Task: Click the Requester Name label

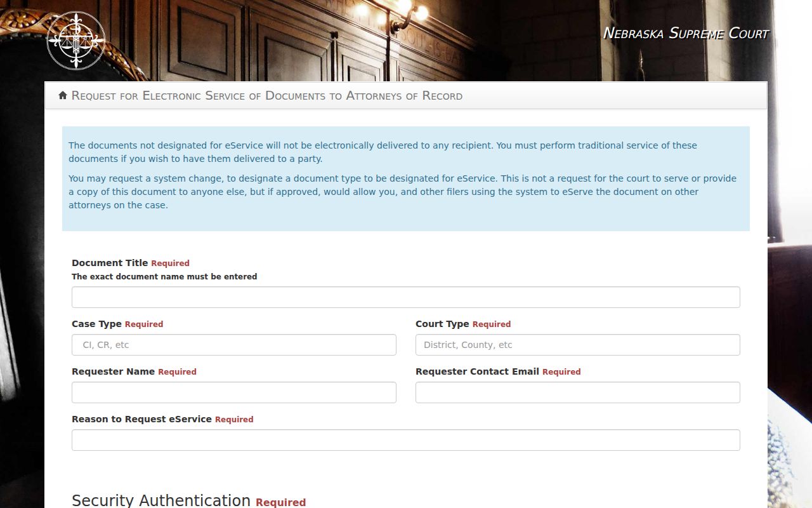Action: (x=113, y=371)
